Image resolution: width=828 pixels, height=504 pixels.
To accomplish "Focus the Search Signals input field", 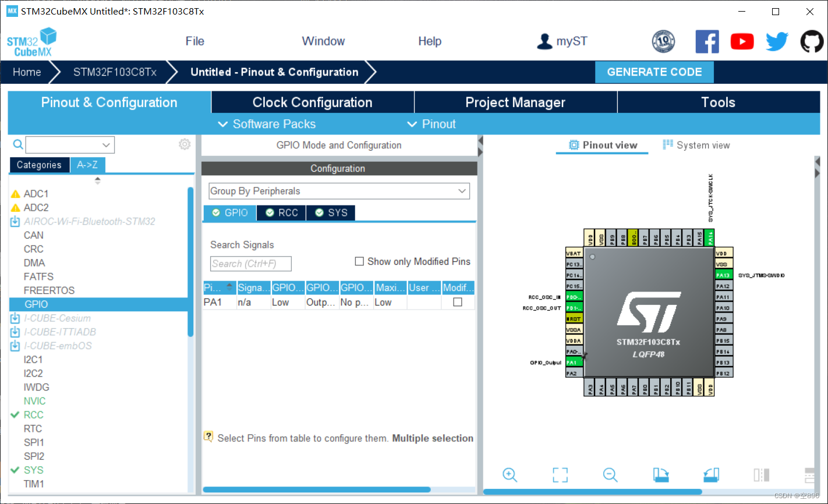I will pos(250,264).
